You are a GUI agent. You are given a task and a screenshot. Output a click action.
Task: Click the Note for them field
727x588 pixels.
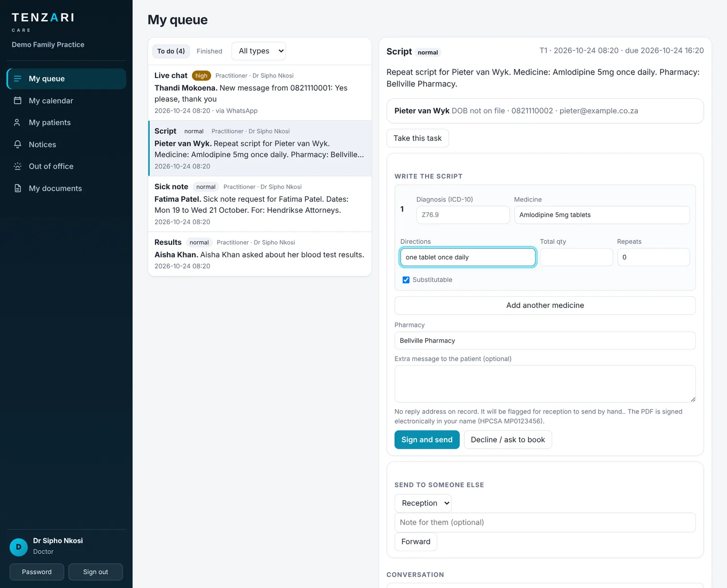tap(545, 522)
